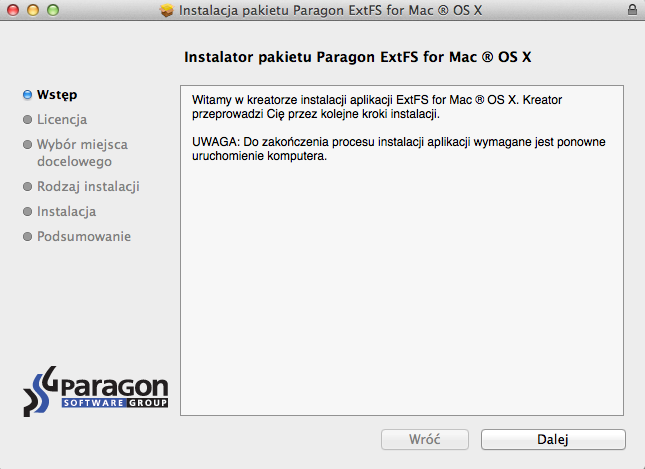Click the lock icon in title bar
645x469 pixels.
632,9
